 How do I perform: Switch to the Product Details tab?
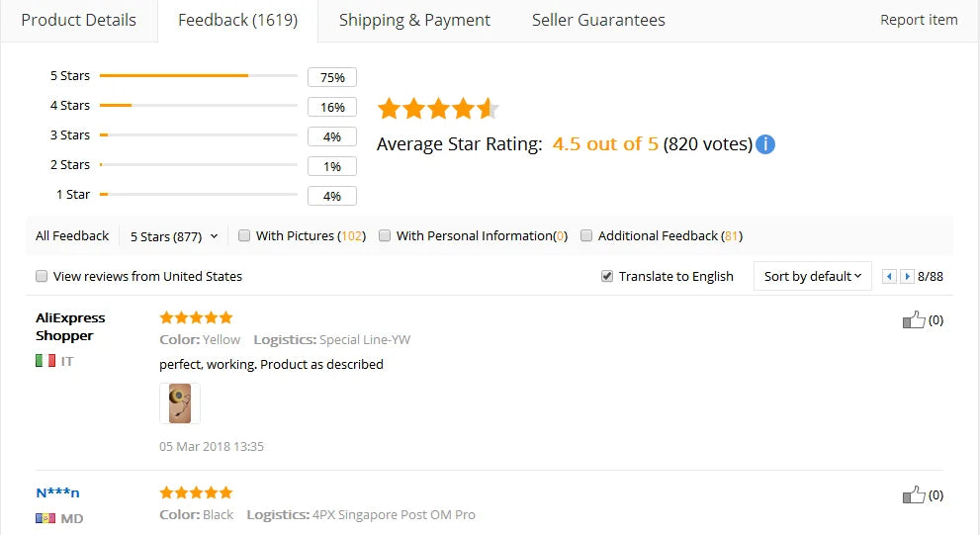tap(79, 21)
